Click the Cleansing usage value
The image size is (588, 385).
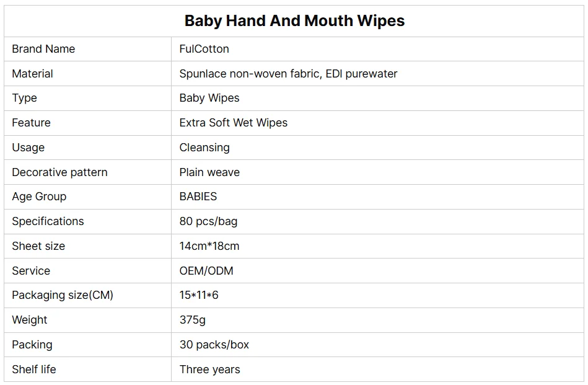click(204, 148)
